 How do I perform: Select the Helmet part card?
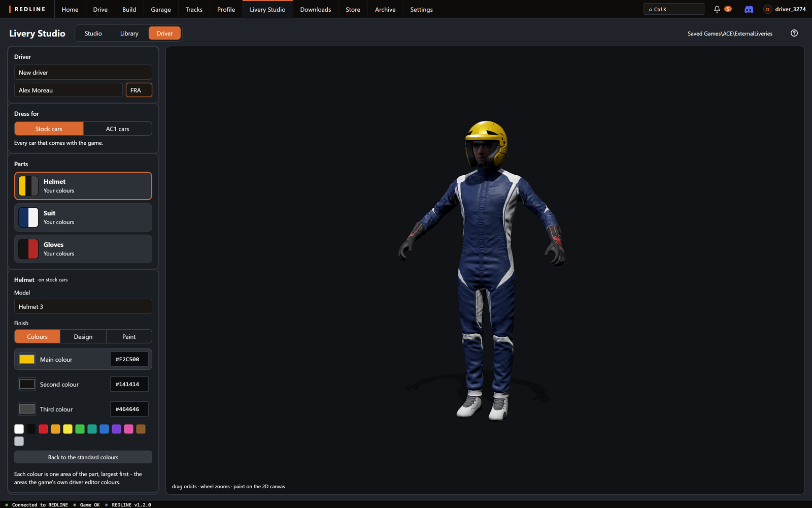tap(83, 186)
